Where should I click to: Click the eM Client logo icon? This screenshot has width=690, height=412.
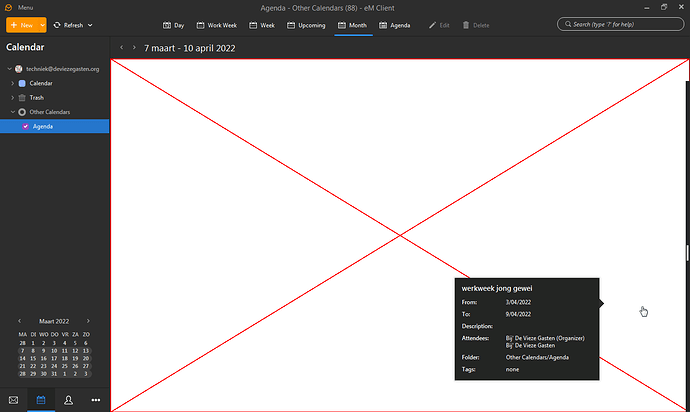(8, 7)
